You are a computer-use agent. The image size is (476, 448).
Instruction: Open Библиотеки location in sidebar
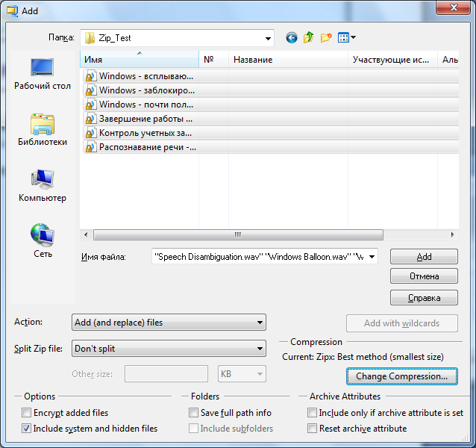click(43, 130)
